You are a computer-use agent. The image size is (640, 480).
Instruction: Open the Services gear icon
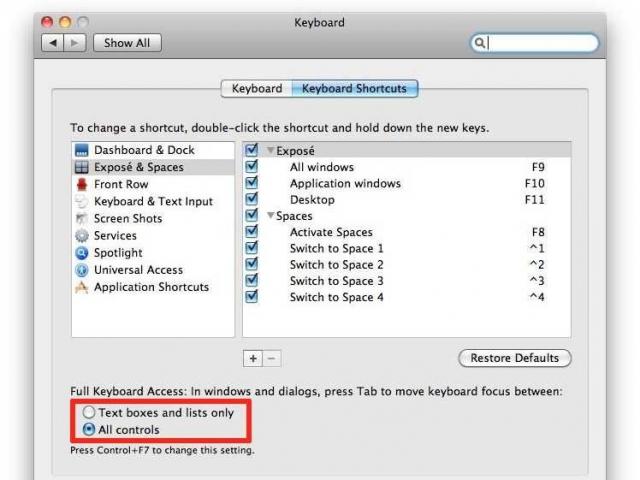pyautogui.click(x=82, y=236)
